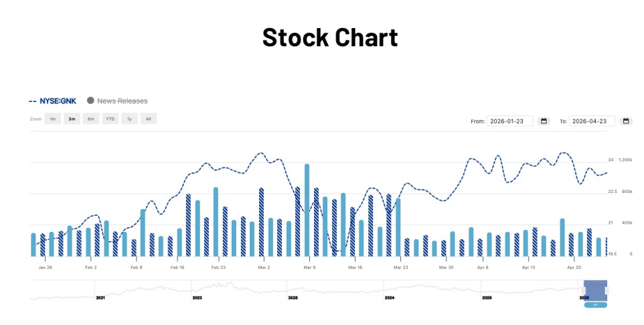
Task: Click the From date input field
Action: [509, 121]
